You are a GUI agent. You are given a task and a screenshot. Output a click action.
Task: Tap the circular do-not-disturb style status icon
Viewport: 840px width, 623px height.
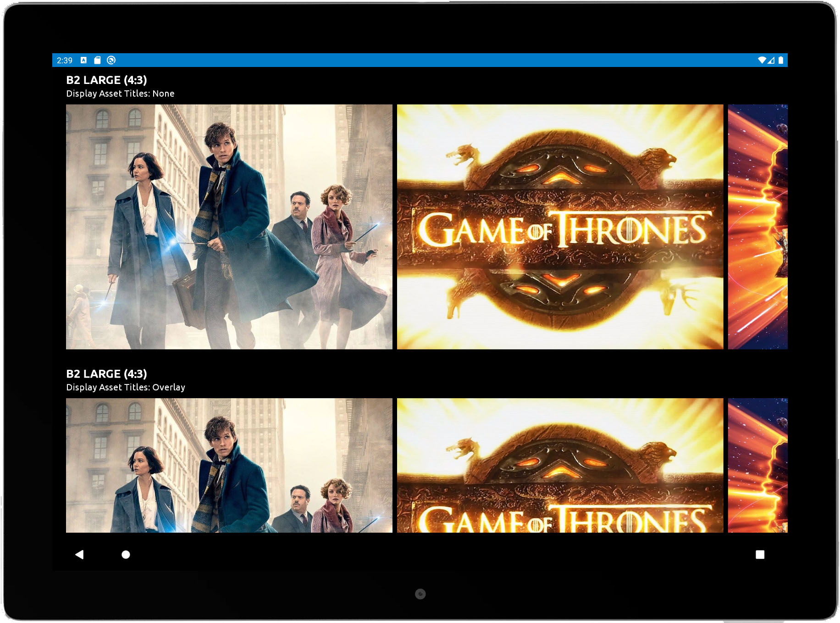point(111,60)
